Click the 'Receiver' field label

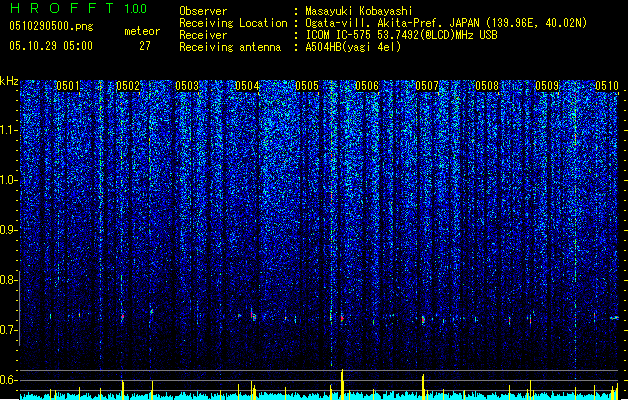(x=203, y=35)
